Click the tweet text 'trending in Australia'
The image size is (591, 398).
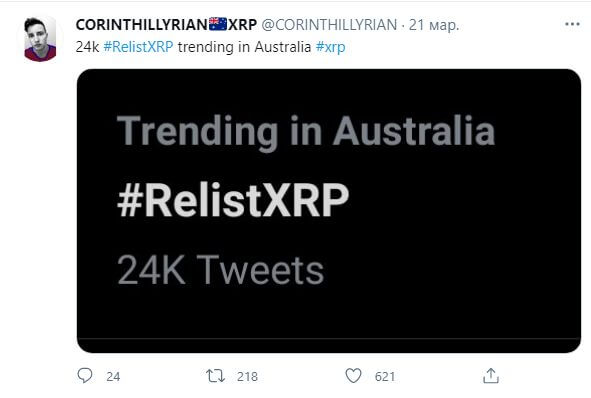pos(244,47)
